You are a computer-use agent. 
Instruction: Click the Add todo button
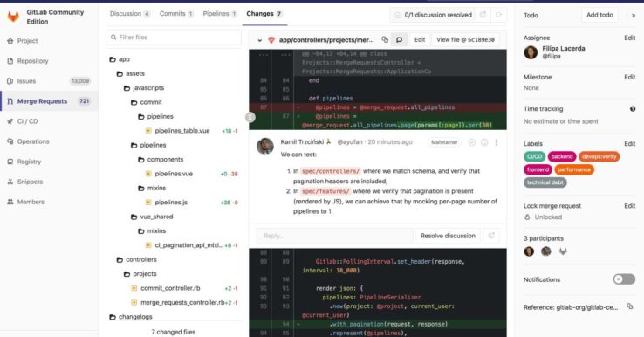[x=599, y=15]
